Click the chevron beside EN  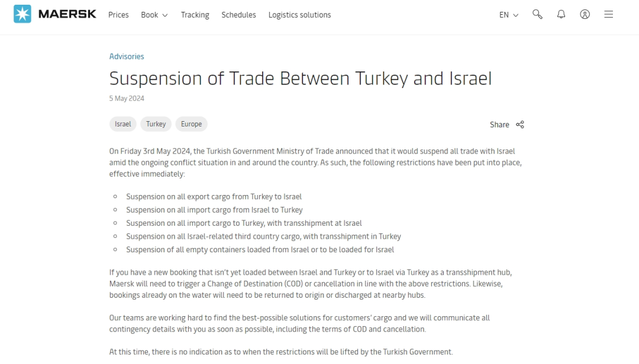pyautogui.click(x=516, y=15)
